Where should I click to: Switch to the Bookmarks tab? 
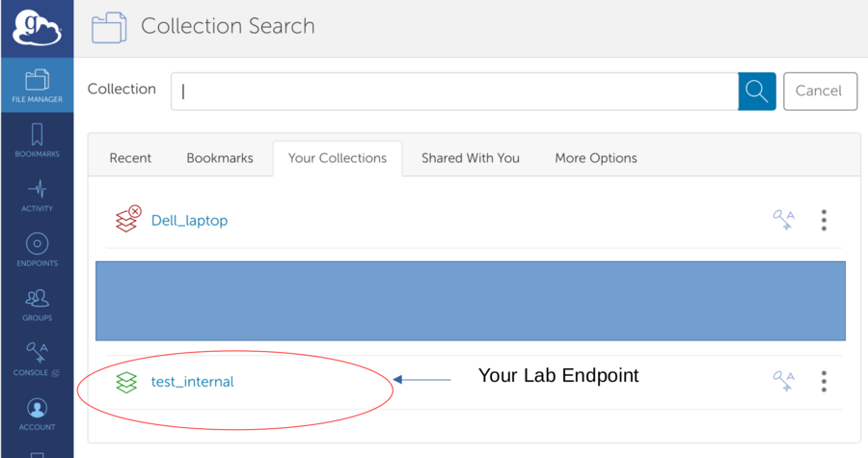coord(220,158)
